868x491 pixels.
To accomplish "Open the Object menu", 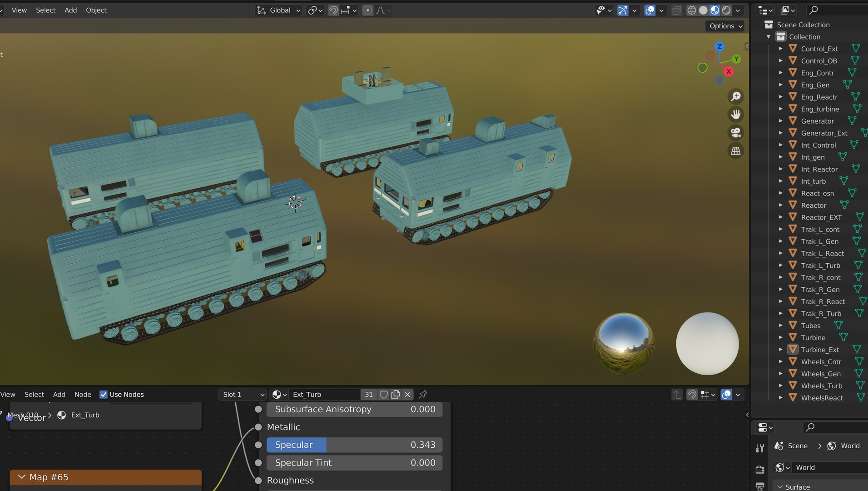I will pos(96,10).
